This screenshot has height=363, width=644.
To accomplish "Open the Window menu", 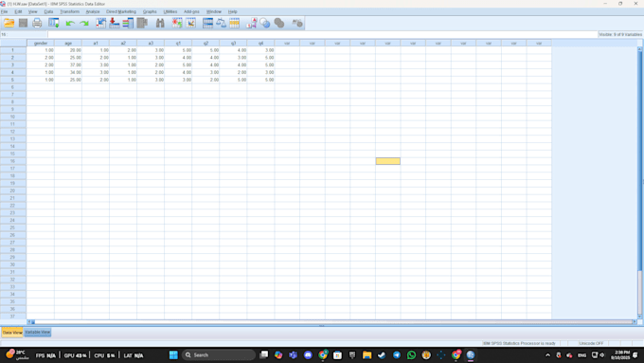I will [214, 11].
